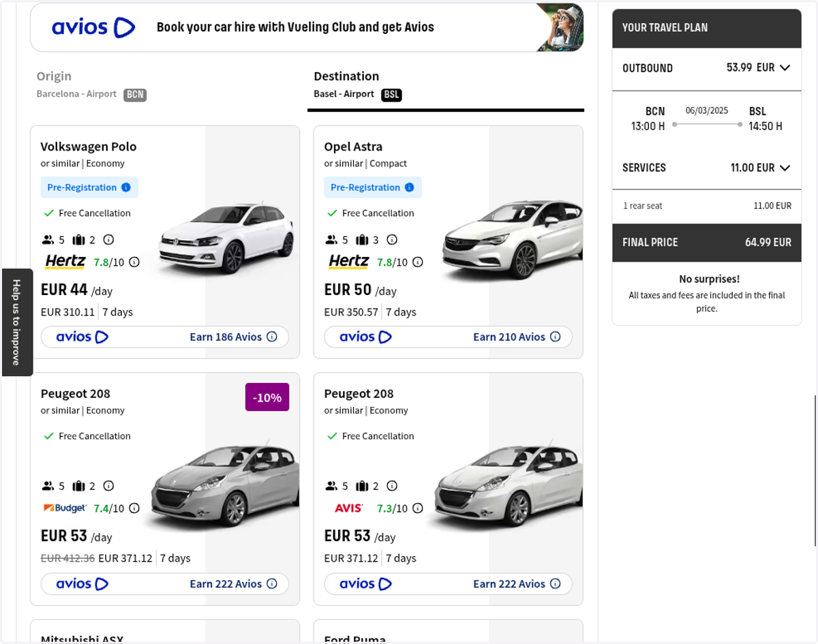Open rating info icon beside Hertz 7.8 on Volkswagen Polo

pos(134,262)
